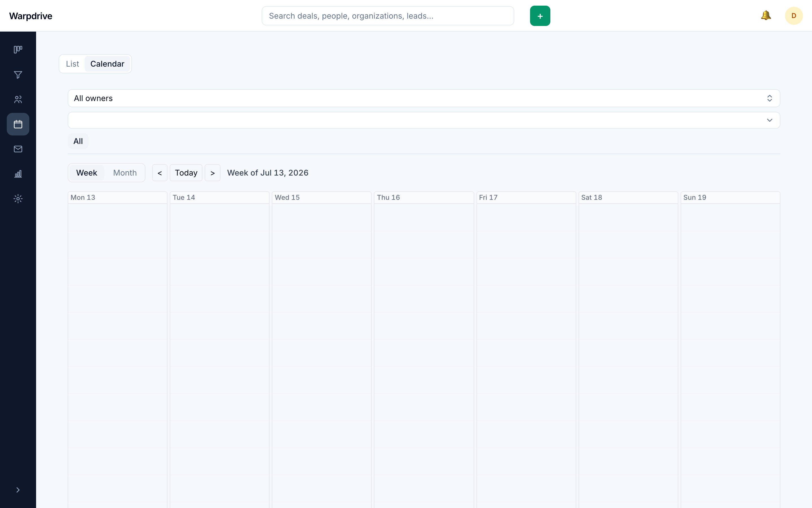
Task: Switch to the Calendar view tab
Action: tap(107, 64)
